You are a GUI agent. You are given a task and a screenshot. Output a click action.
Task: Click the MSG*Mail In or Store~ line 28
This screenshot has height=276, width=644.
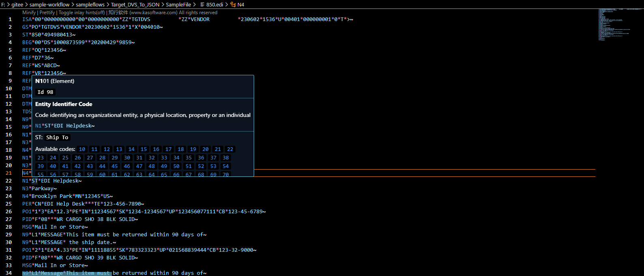coord(55,227)
